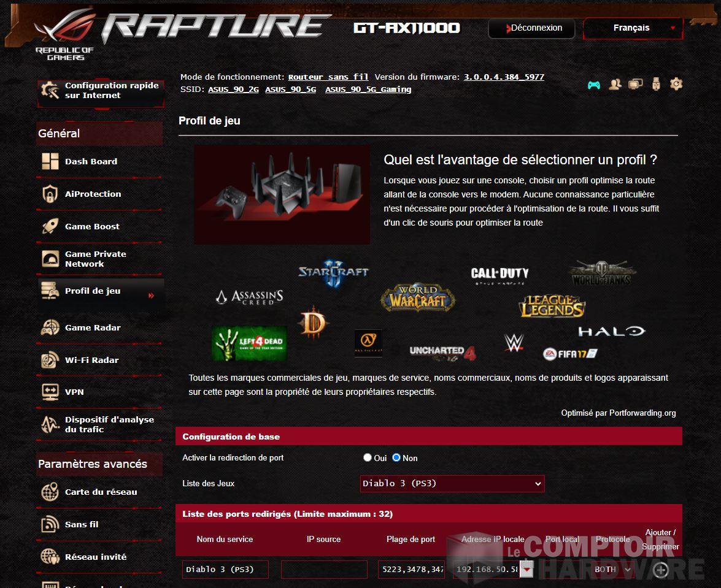The height and width of the screenshot is (588, 721).
Task: Click the Uncharted 4 logo
Action: click(x=442, y=353)
